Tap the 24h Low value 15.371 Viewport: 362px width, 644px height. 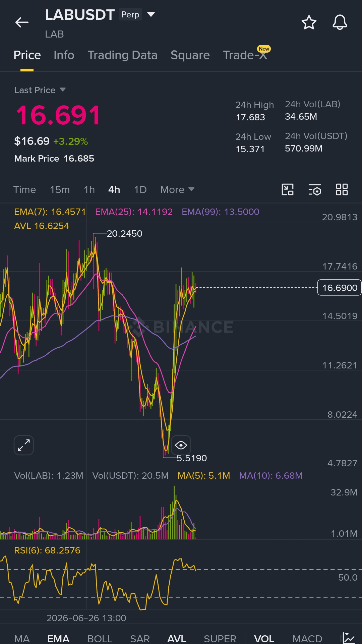(250, 149)
